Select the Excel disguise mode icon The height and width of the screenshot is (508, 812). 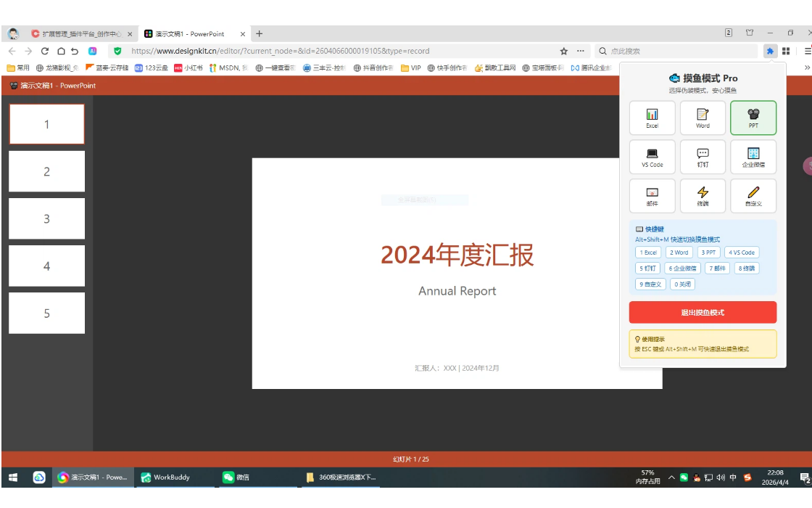(x=652, y=118)
